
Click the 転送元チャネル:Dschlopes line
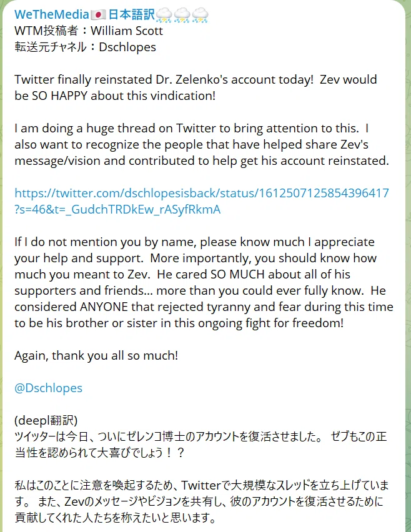(x=85, y=47)
